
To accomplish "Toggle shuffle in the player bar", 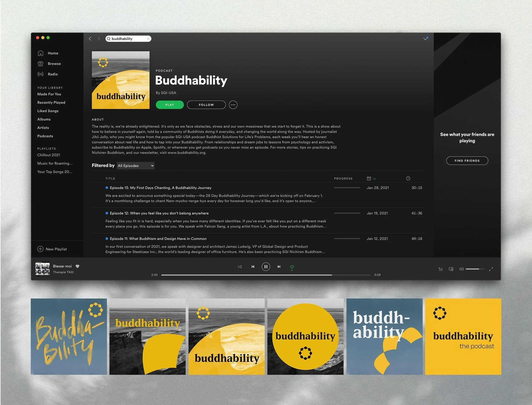I will click(x=240, y=267).
